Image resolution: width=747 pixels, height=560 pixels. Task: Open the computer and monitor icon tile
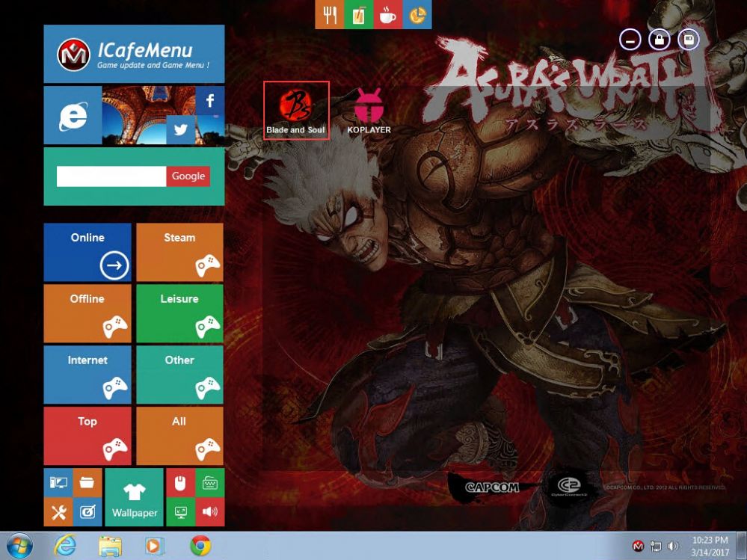click(x=58, y=482)
